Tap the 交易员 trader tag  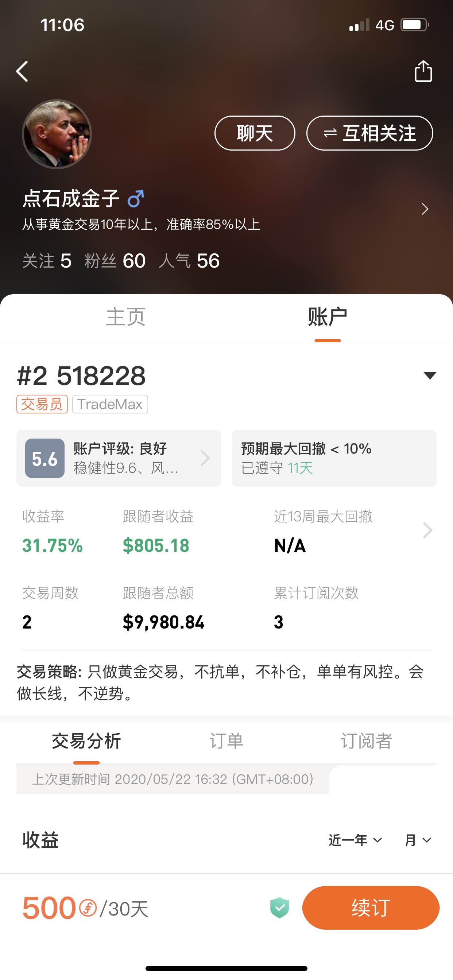(42, 404)
